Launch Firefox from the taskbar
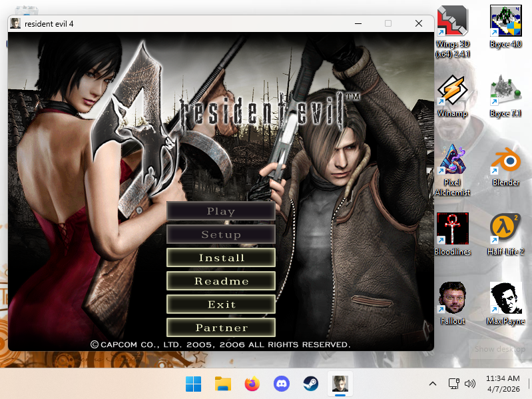532x399 pixels. [252, 384]
